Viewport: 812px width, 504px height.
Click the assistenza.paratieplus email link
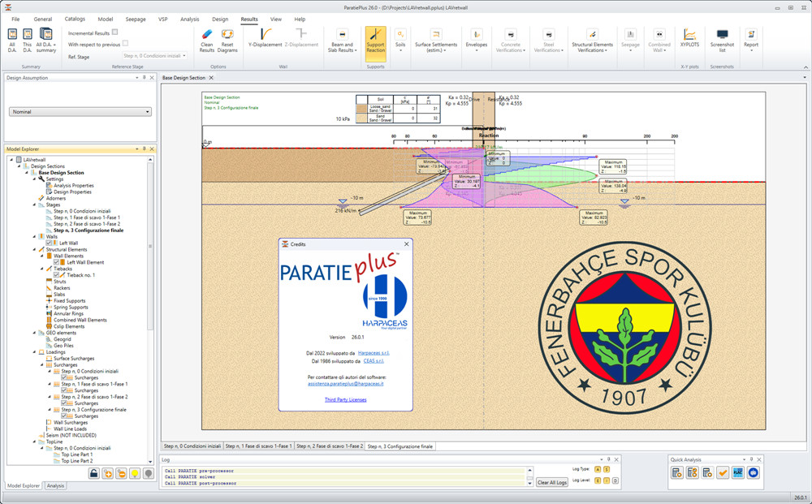pos(345,384)
